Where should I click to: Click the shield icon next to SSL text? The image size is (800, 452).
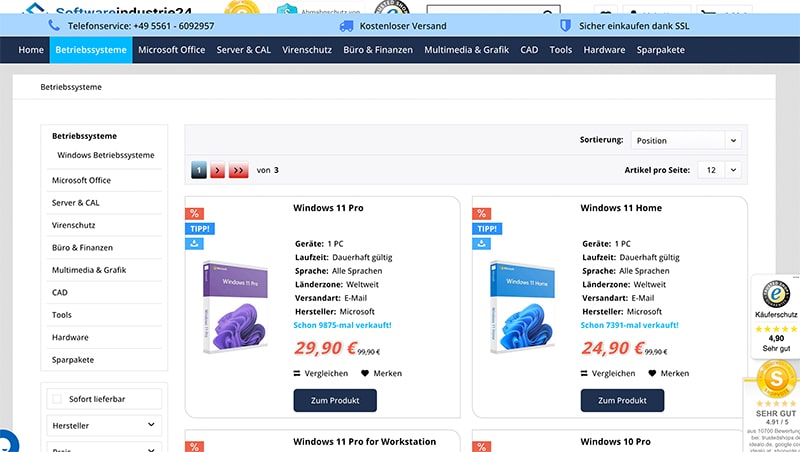click(565, 26)
